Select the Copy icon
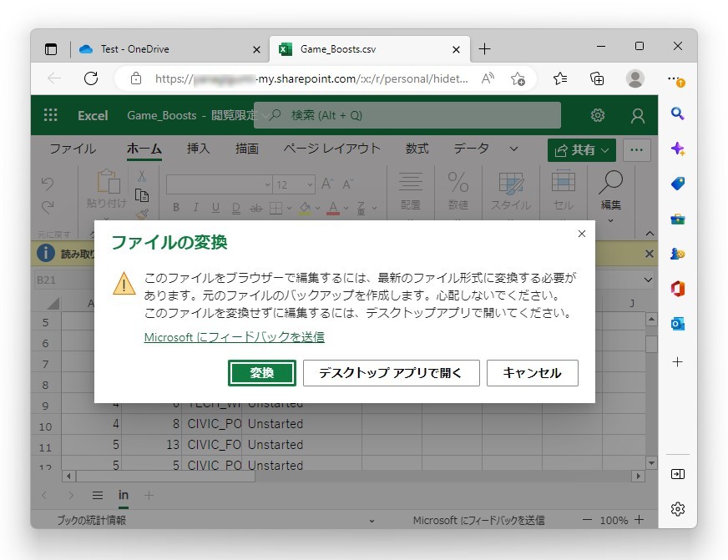728x560 pixels. tap(141, 194)
